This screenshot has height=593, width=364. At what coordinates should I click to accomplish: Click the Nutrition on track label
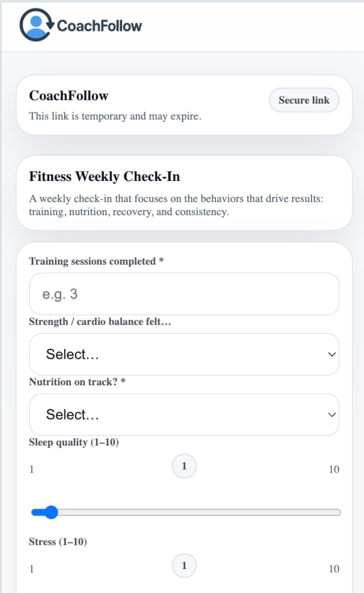(x=73, y=382)
